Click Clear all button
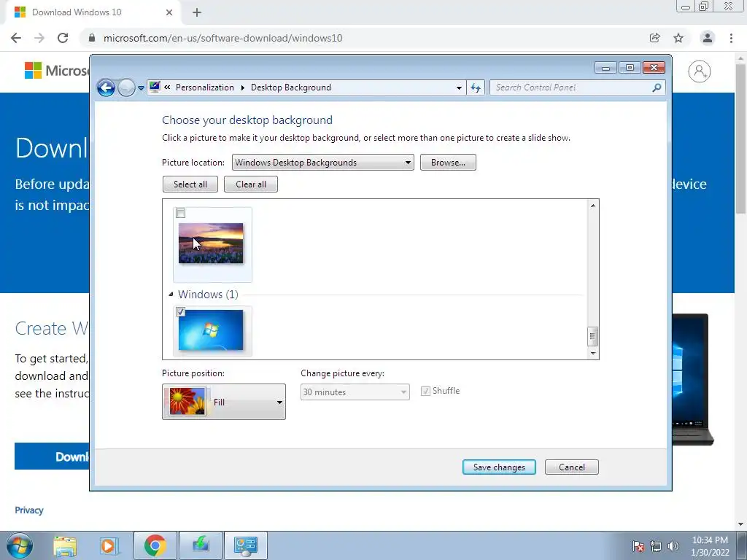Viewport: 747px width, 560px height. point(251,184)
